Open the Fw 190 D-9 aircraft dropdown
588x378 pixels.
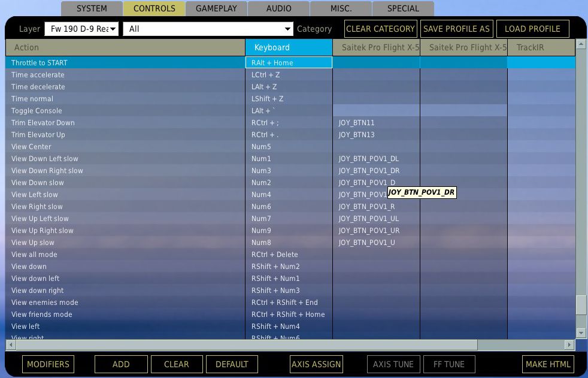click(x=81, y=29)
